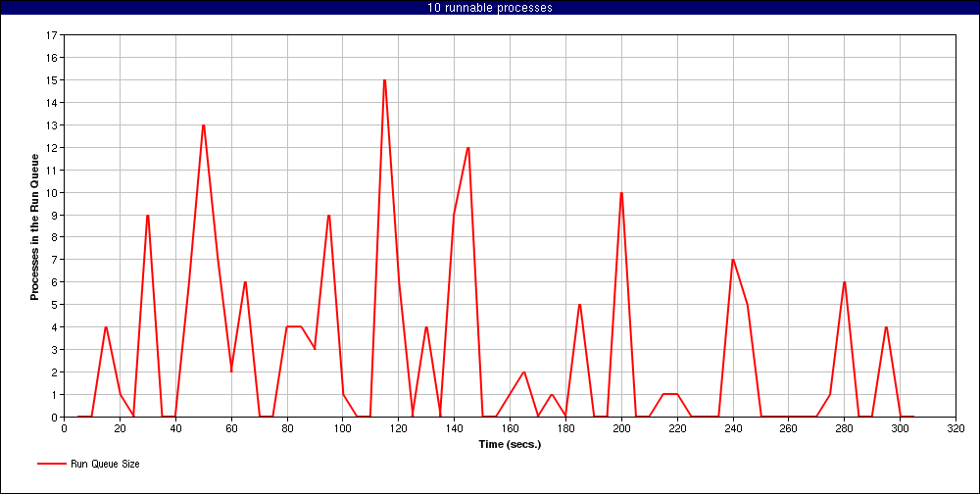Click the x-axis tick label 100
This screenshot has width=980, height=494.
click(342, 429)
